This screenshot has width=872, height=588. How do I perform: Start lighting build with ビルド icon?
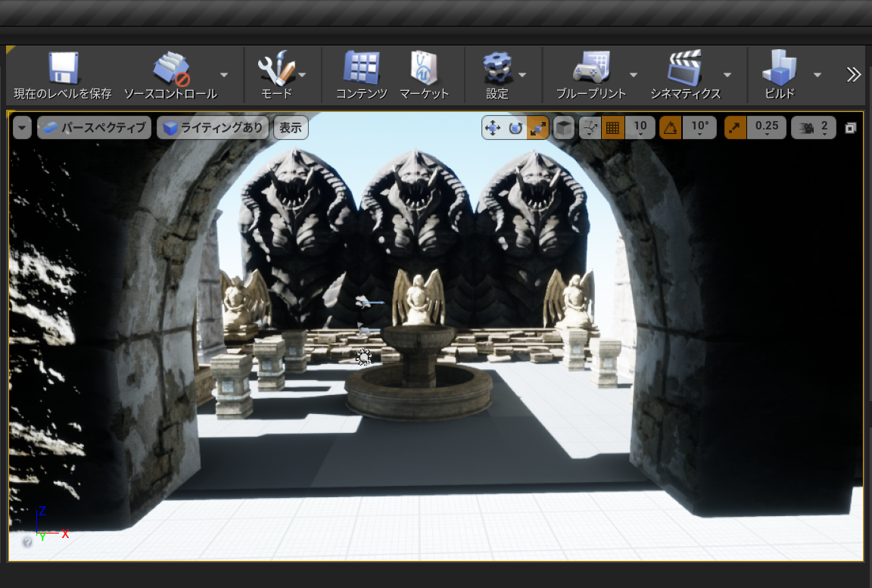[x=780, y=75]
